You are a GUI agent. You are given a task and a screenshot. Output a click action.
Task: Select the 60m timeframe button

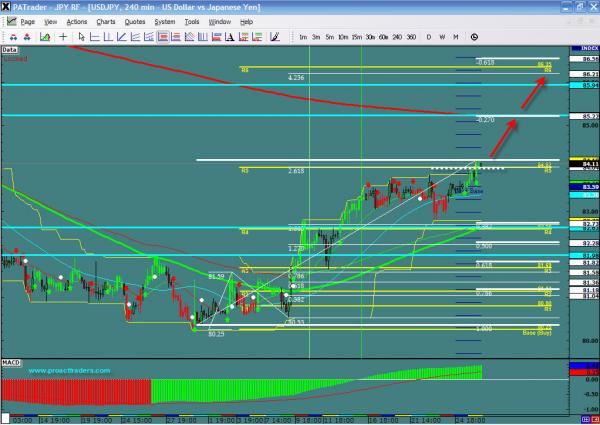(382, 37)
